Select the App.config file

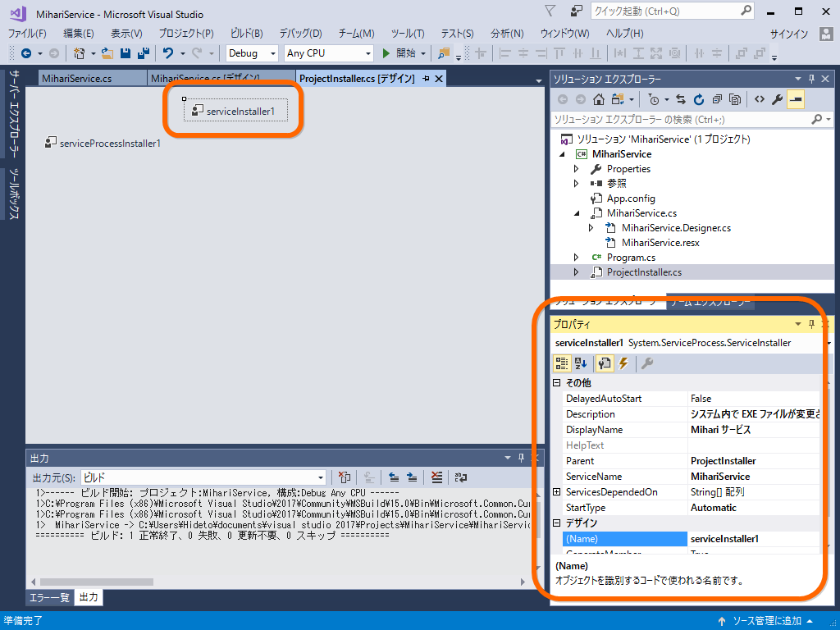click(631, 199)
